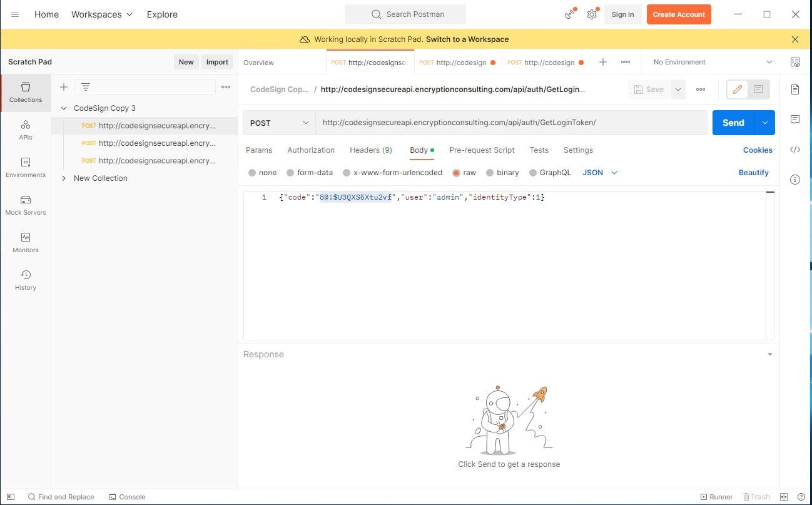The height and width of the screenshot is (505, 812).
Task: Open the code snippet icon in right sidebar
Action: click(x=795, y=150)
